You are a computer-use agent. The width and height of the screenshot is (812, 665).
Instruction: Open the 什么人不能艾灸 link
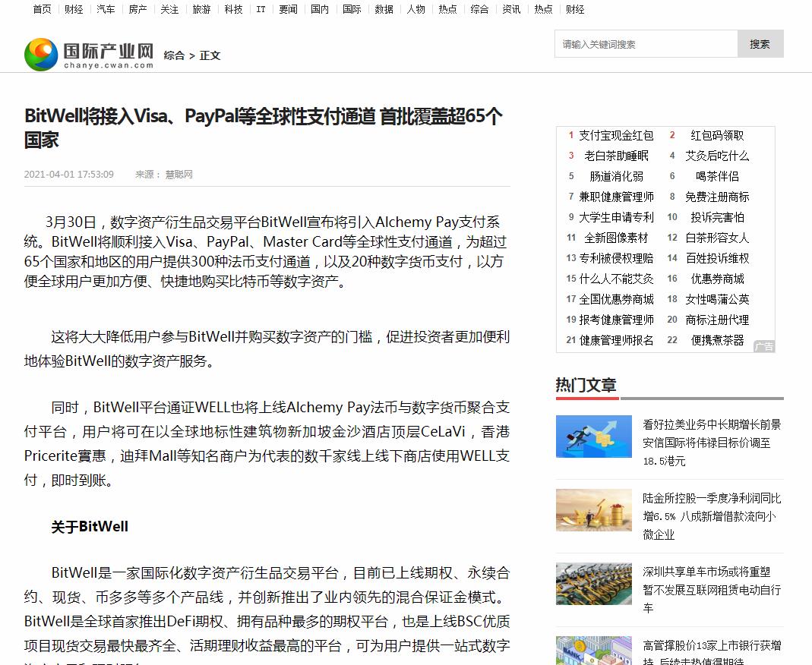(616, 279)
